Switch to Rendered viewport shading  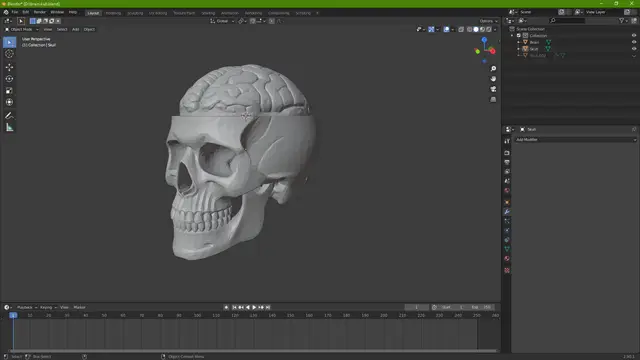pos(489,29)
